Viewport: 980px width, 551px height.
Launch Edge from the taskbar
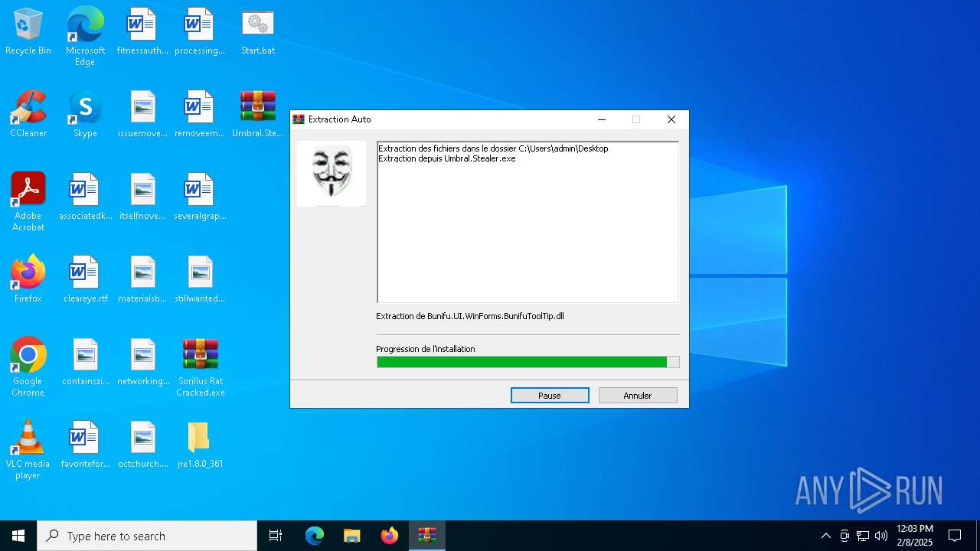coord(315,536)
